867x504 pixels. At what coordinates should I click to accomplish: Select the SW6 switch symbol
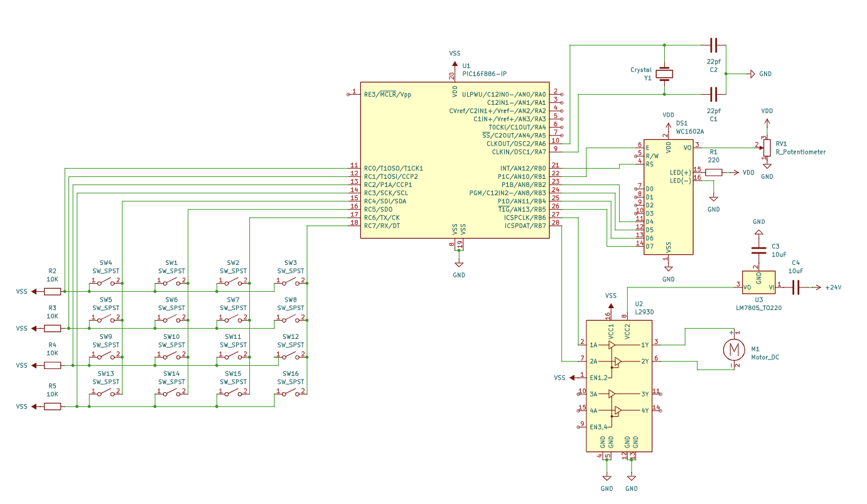(x=171, y=318)
